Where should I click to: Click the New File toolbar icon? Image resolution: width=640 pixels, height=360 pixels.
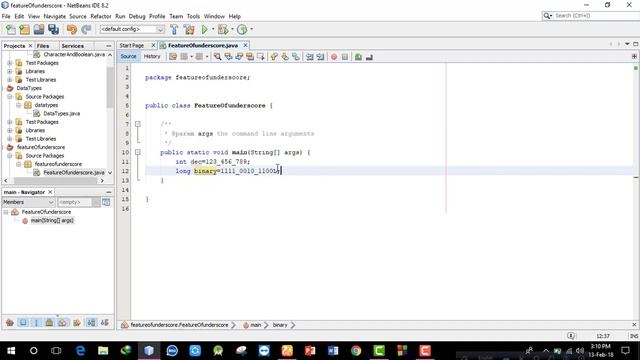coord(11,29)
